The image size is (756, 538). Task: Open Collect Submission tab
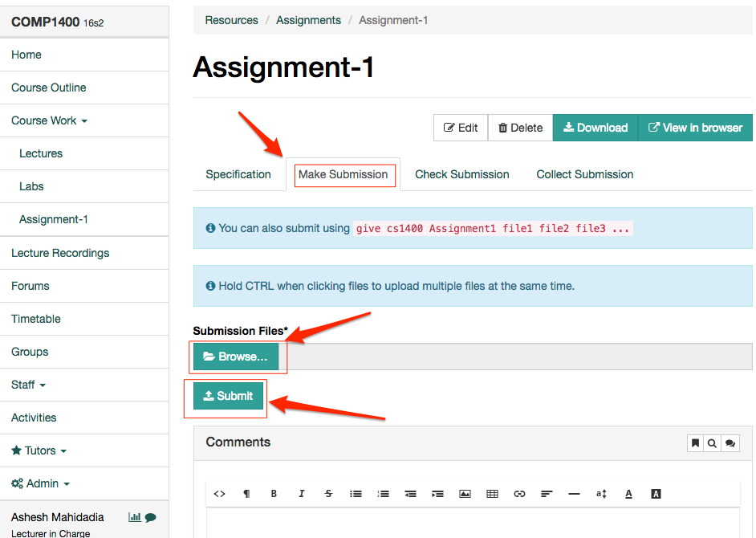click(585, 174)
